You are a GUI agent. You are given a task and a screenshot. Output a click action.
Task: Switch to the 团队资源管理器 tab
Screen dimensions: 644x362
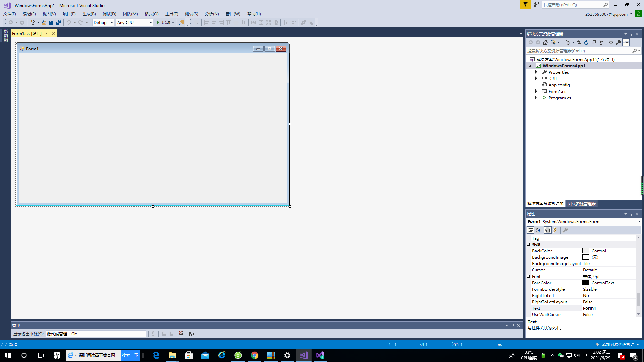coord(581,204)
